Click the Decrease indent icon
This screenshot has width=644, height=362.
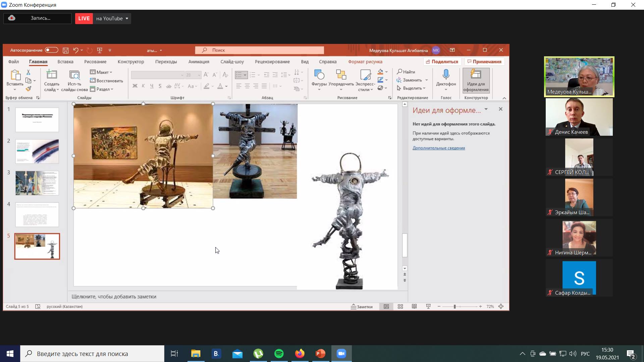coord(267,75)
